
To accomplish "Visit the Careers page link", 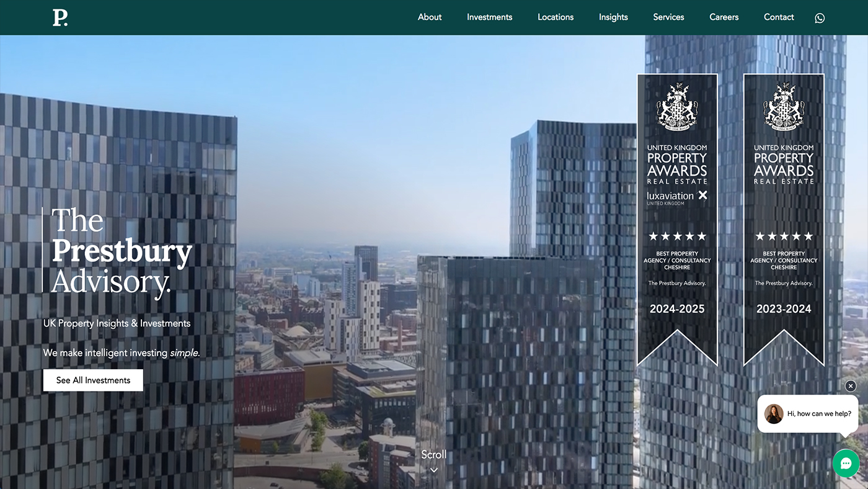I will [x=724, y=17].
